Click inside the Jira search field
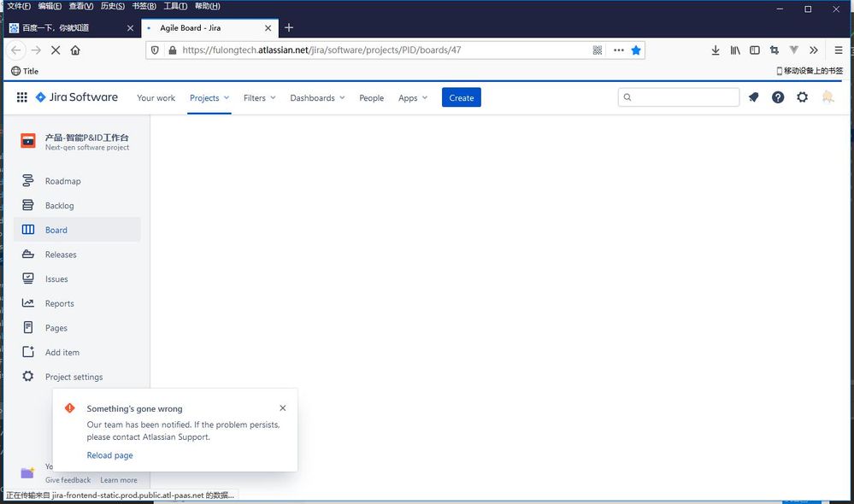Screen dimensions: 854x504 click(x=679, y=97)
